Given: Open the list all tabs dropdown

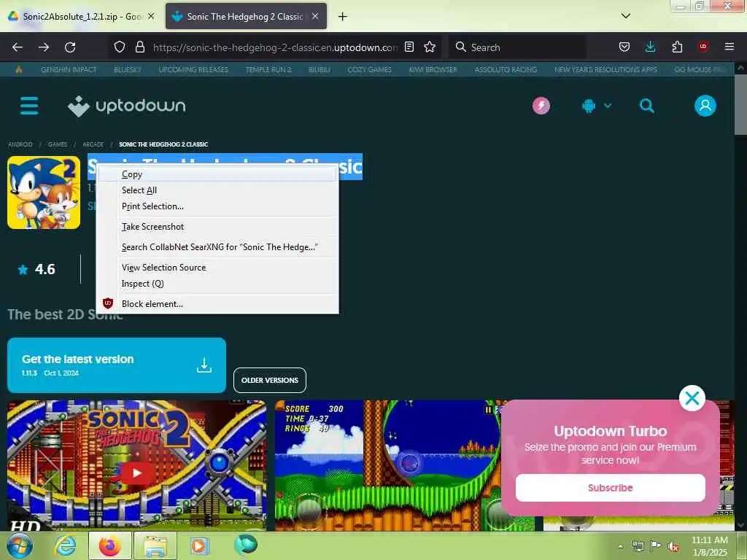Looking at the screenshot, I should [x=626, y=16].
